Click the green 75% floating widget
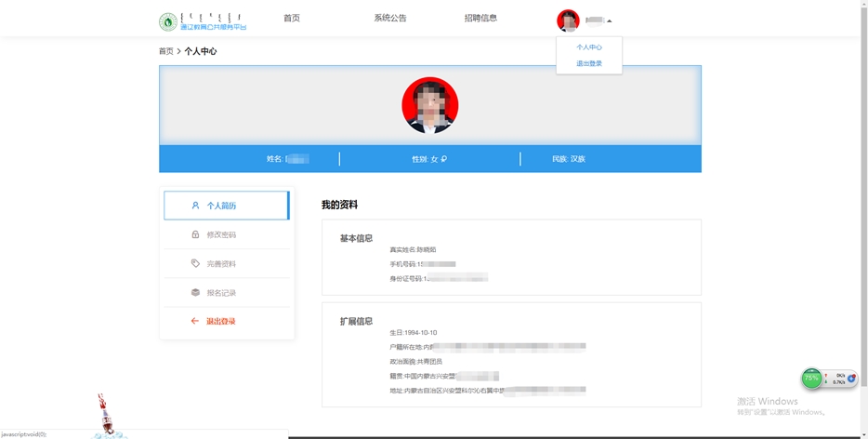 coord(812,379)
